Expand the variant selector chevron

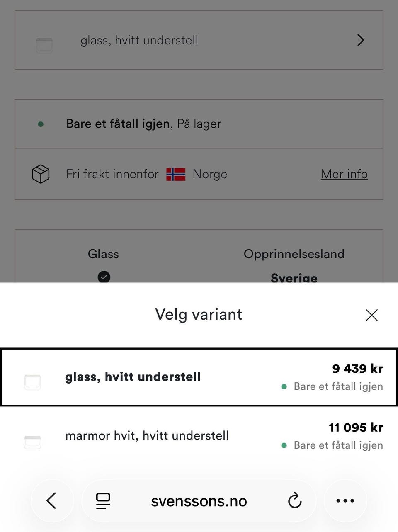(361, 40)
